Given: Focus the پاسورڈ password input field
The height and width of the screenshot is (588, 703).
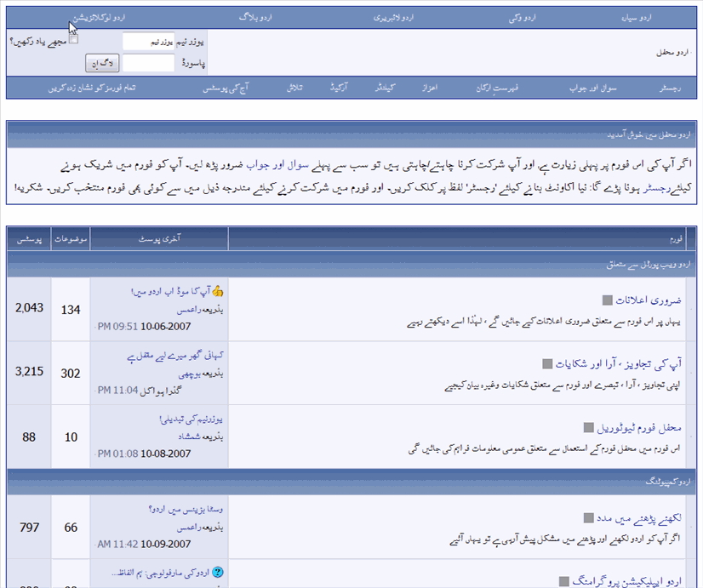Looking at the screenshot, I should pyautogui.click(x=148, y=63).
